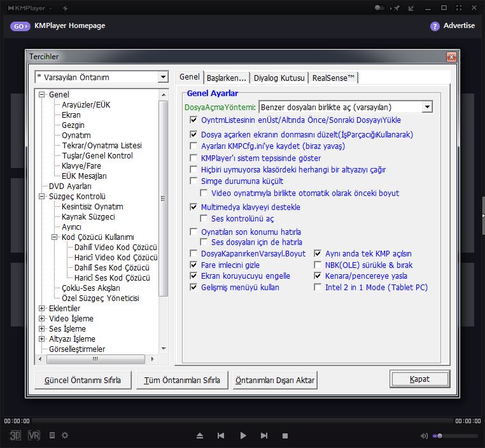Image resolution: width=485 pixels, height=448 pixels.
Task: Click Öntanımları Dışarı Aktar button
Action: click(x=275, y=380)
